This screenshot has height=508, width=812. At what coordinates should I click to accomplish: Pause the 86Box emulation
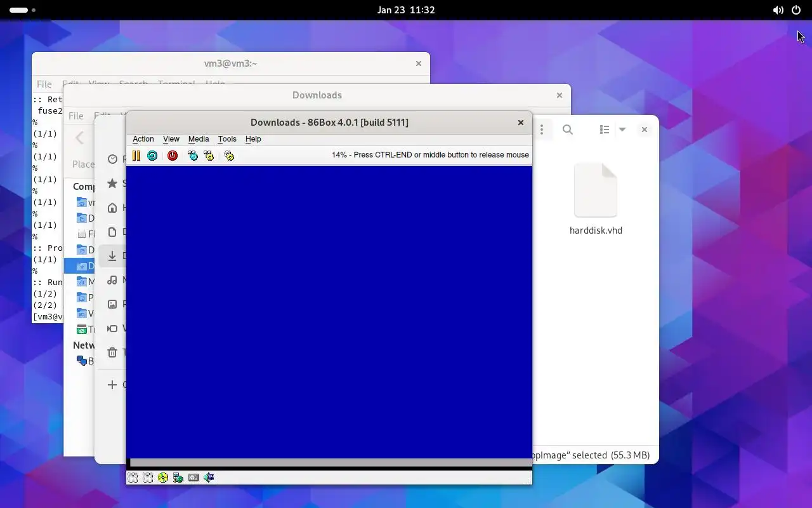(x=136, y=156)
